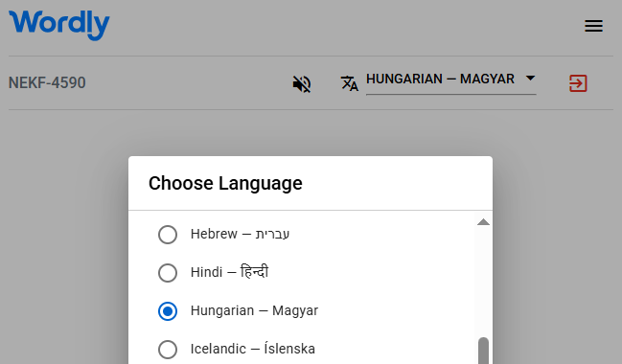Screen dimensions: 622x364
Task: Open the hamburger menu icon
Action: point(593,26)
